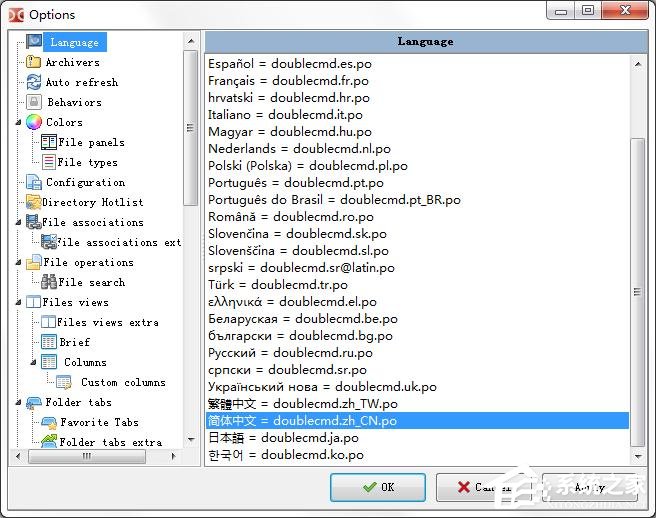Click the Auto refresh arrows icon

pyautogui.click(x=33, y=82)
